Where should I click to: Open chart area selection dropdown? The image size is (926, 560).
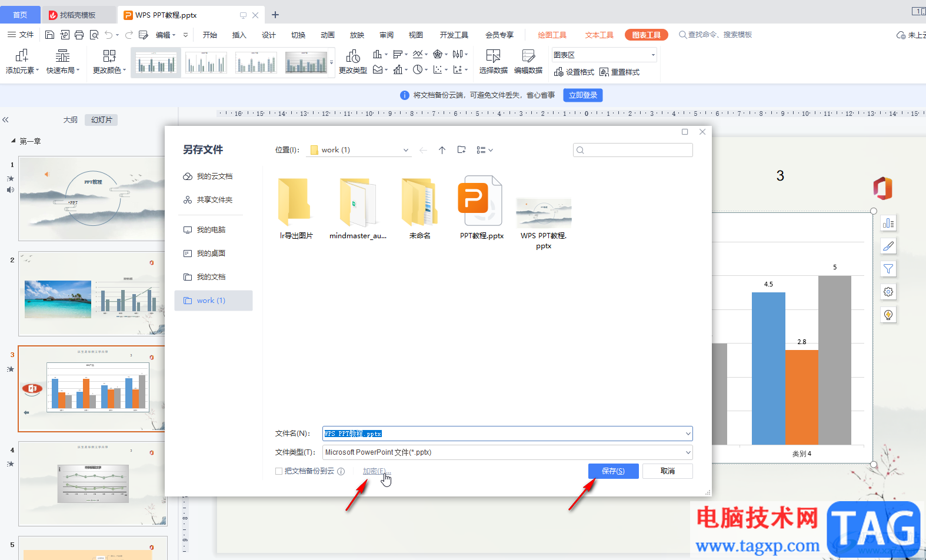click(604, 55)
